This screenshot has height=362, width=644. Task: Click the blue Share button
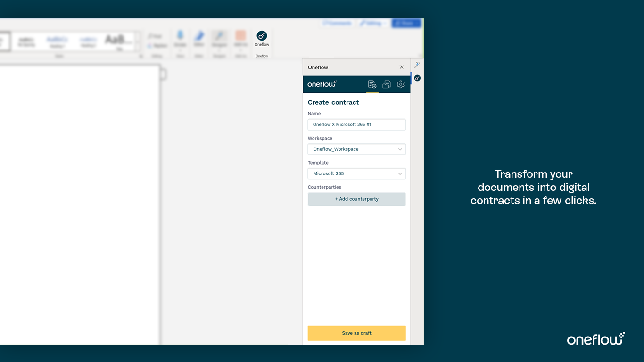406,23
